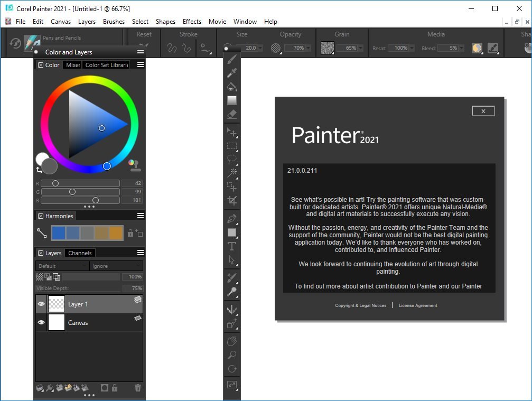Close the Layers panel via X box
This screenshot has width=532, height=401.
coord(40,253)
